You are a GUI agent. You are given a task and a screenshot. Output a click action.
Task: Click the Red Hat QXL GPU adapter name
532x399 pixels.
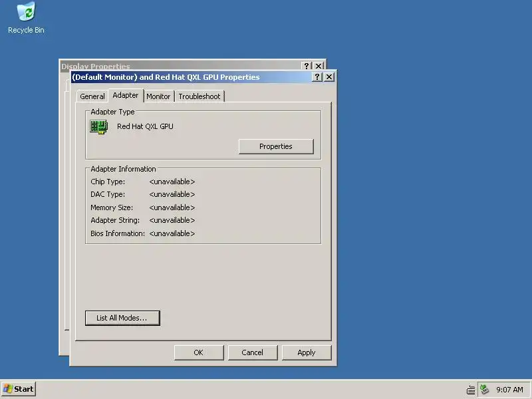(x=145, y=126)
